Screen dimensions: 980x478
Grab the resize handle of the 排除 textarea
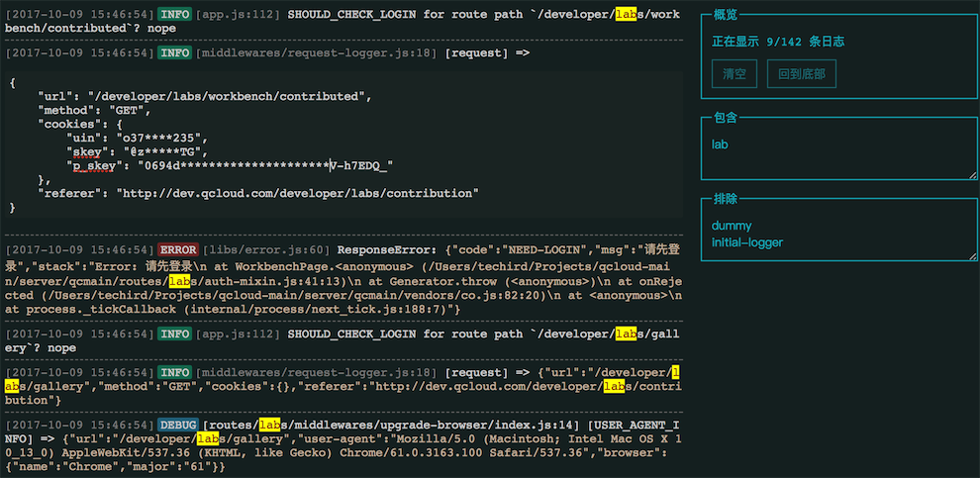972,256
